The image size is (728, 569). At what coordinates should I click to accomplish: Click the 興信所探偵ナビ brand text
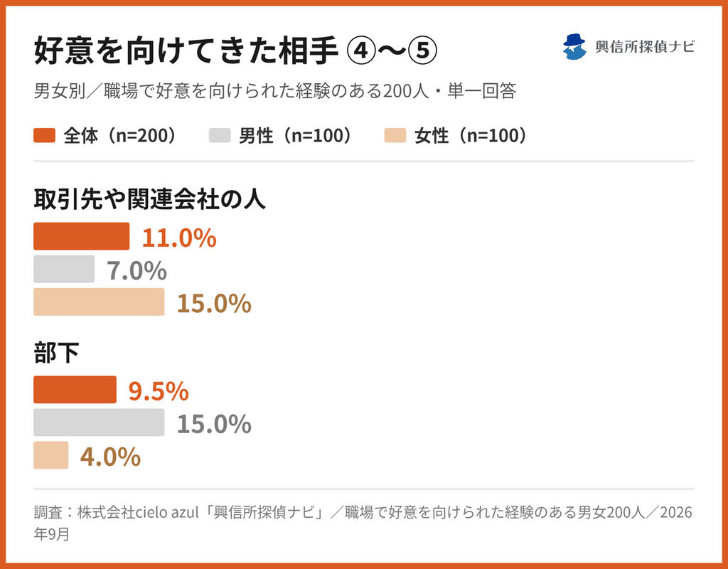point(644,47)
